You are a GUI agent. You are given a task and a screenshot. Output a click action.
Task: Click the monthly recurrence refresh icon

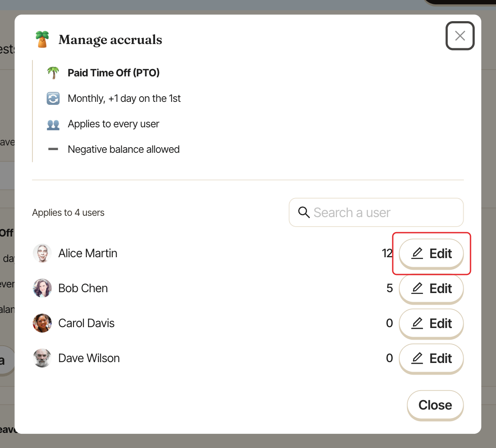coord(53,98)
